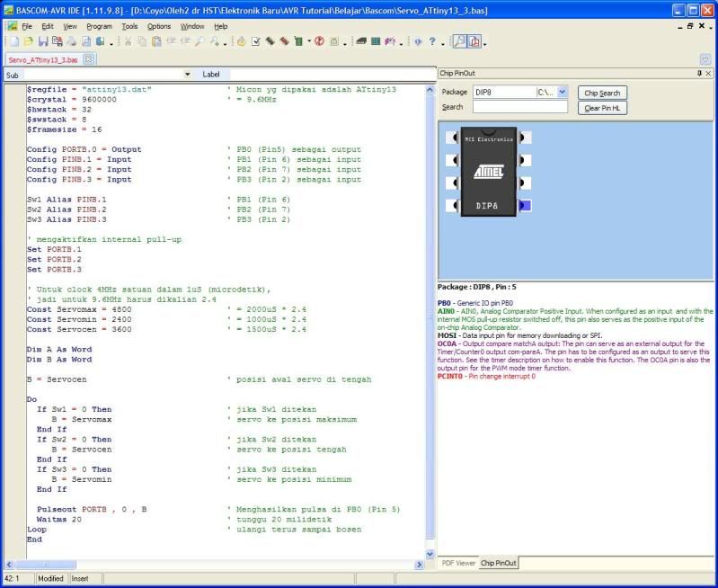Open Find with the magnifier icon
The width and height of the screenshot is (718, 588).
coord(199,41)
